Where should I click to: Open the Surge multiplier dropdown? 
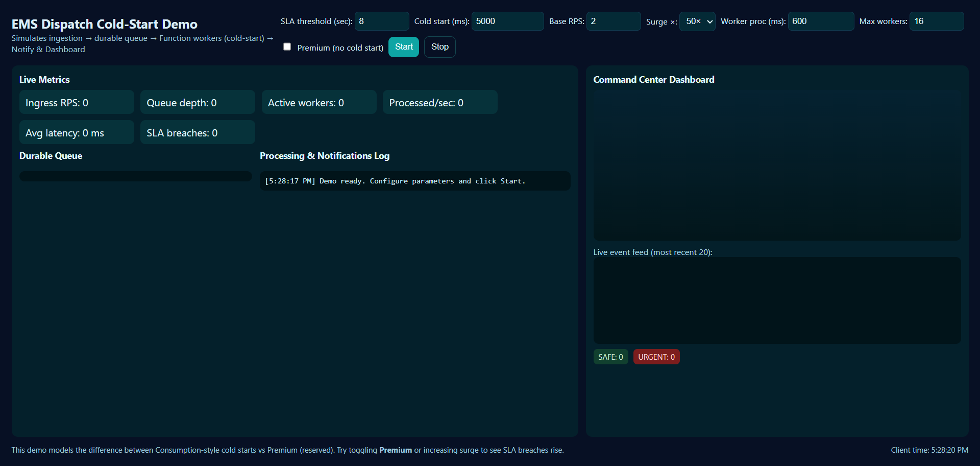(x=697, y=21)
